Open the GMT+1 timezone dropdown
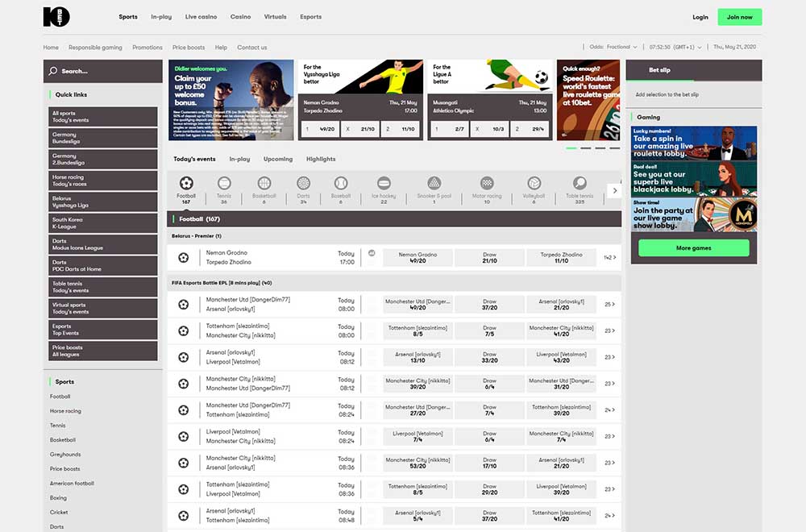The height and width of the screenshot is (532, 806). pyautogui.click(x=675, y=47)
